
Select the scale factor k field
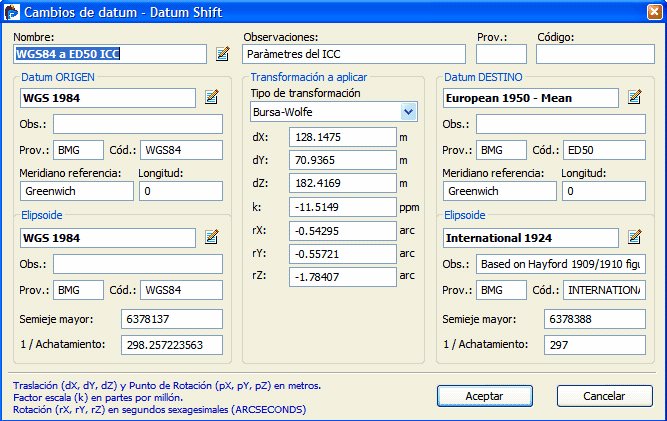tap(342, 207)
